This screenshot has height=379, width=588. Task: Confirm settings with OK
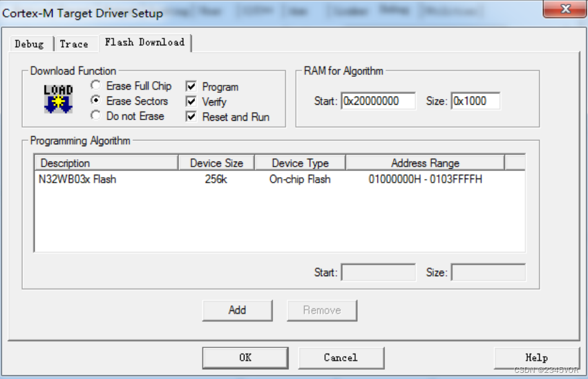[244, 357]
